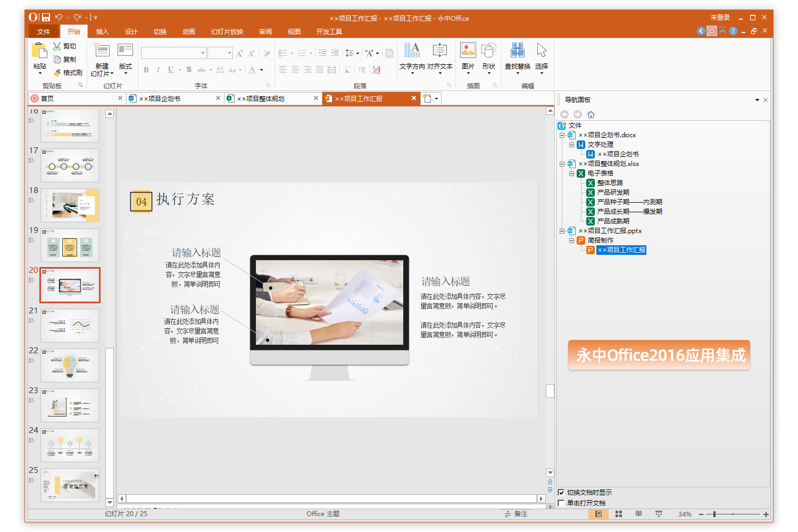Select the 文字方向 (text direction) tool
The height and width of the screenshot is (532, 798).
click(413, 59)
